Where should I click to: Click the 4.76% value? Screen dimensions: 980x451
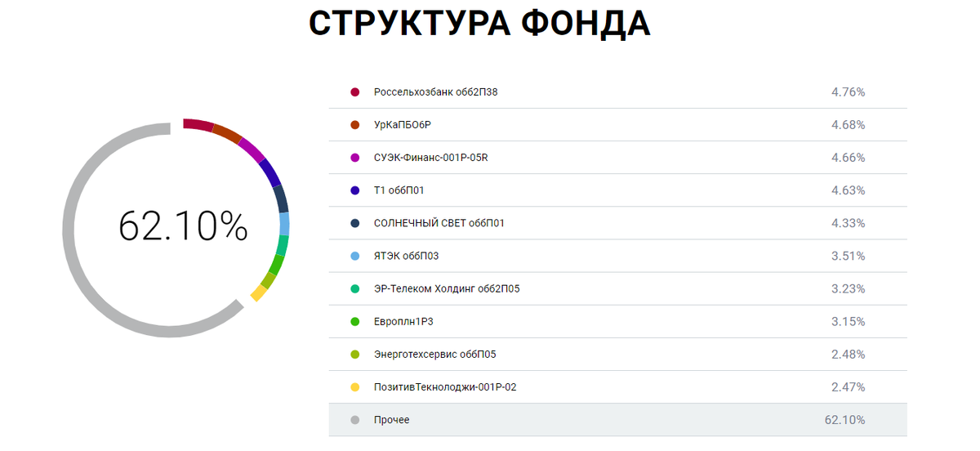848,92
